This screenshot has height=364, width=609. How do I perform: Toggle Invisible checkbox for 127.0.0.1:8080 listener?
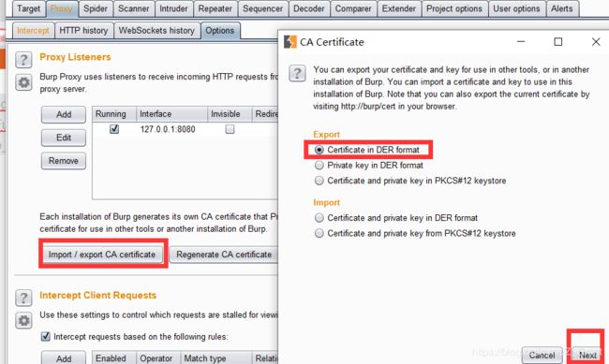(x=230, y=129)
